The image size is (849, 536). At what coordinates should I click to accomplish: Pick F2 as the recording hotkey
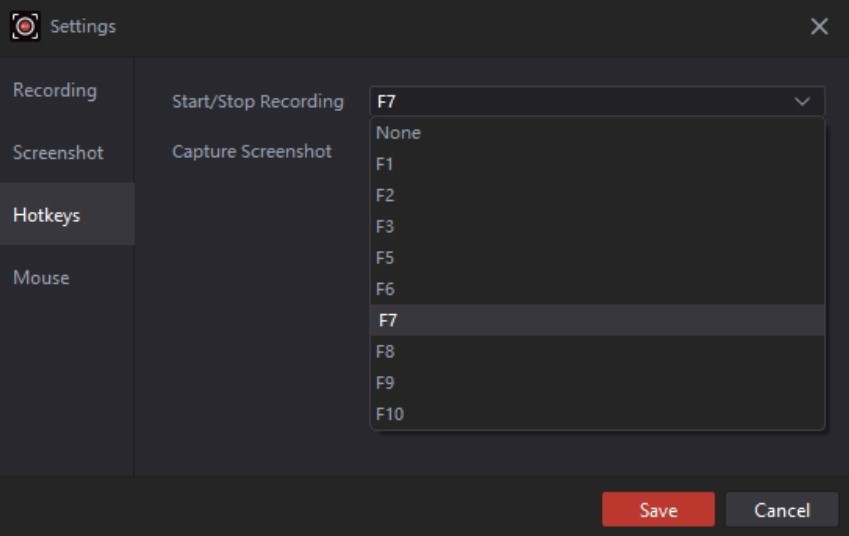tap(385, 195)
